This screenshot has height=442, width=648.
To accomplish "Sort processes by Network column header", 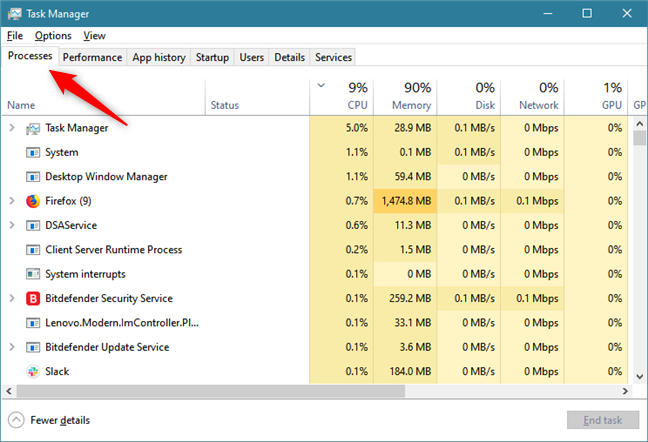I will pyautogui.click(x=533, y=97).
